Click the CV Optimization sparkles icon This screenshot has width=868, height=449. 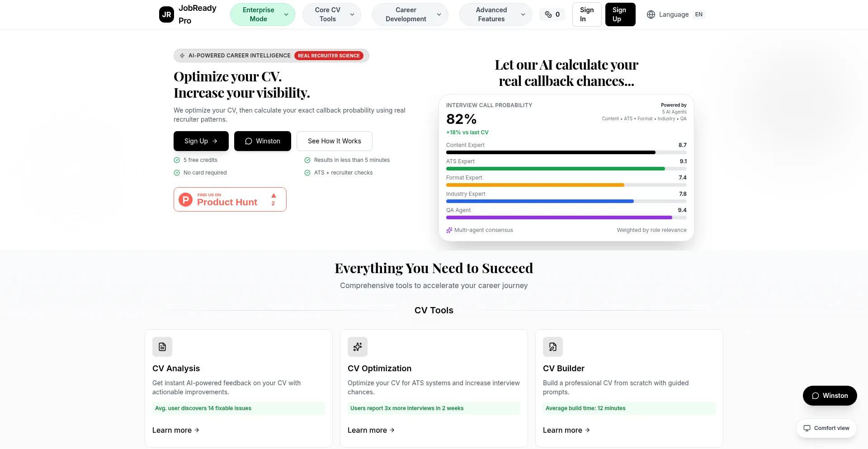pyautogui.click(x=358, y=347)
